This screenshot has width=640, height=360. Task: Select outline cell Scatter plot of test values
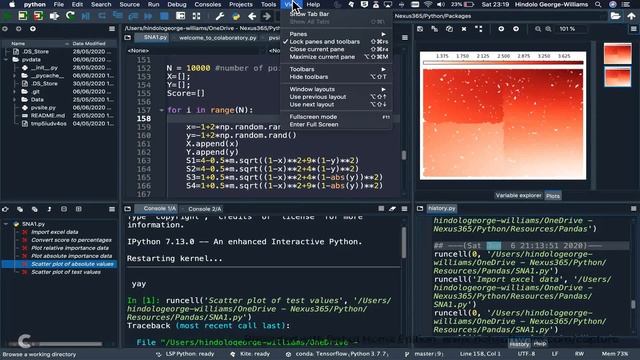point(66,272)
